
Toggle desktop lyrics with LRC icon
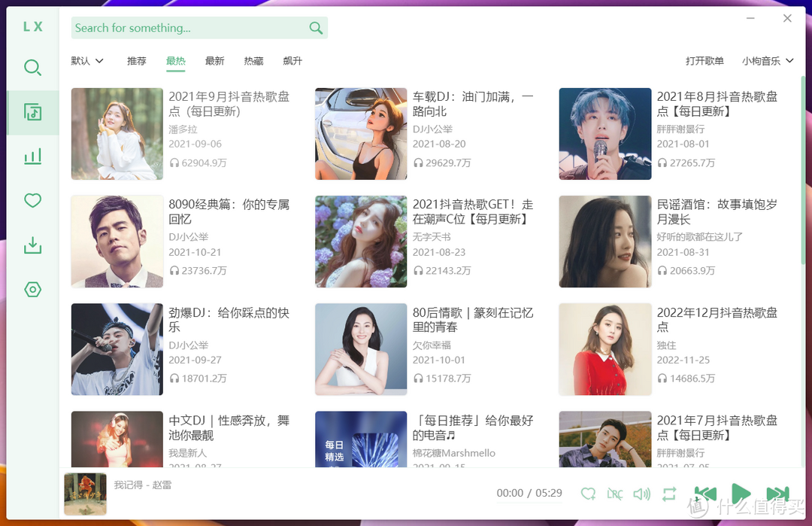tap(615, 494)
